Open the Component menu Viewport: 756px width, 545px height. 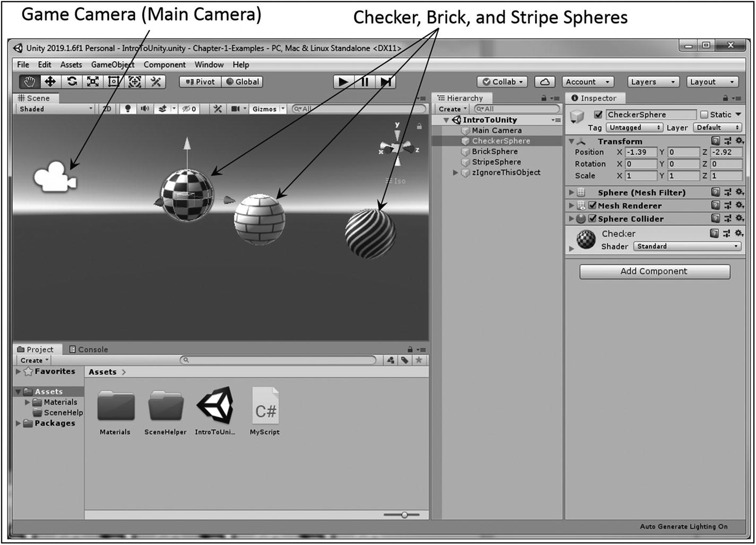coord(164,65)
